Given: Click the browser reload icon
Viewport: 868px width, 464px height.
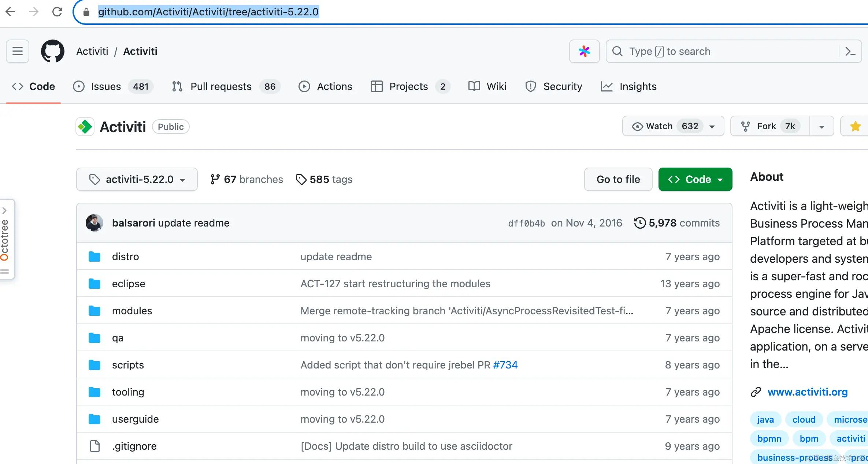Looking at the screenshot, I should pos(57,12).
